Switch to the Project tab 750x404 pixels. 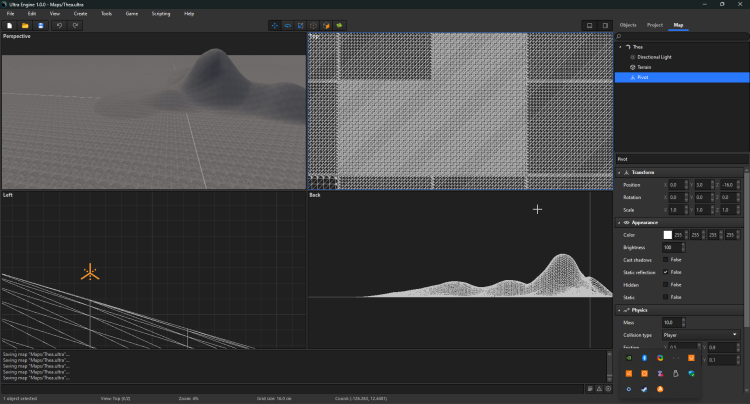point(654,24)
